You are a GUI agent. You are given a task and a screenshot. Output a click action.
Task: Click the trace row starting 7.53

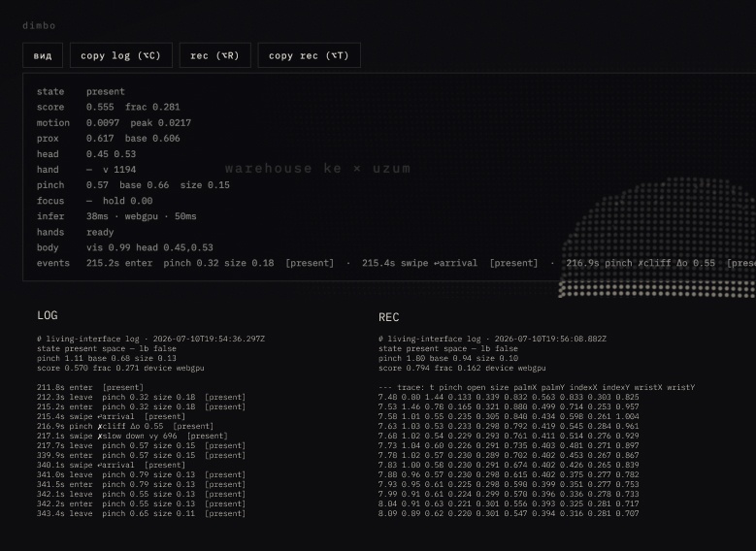point(509,406)
